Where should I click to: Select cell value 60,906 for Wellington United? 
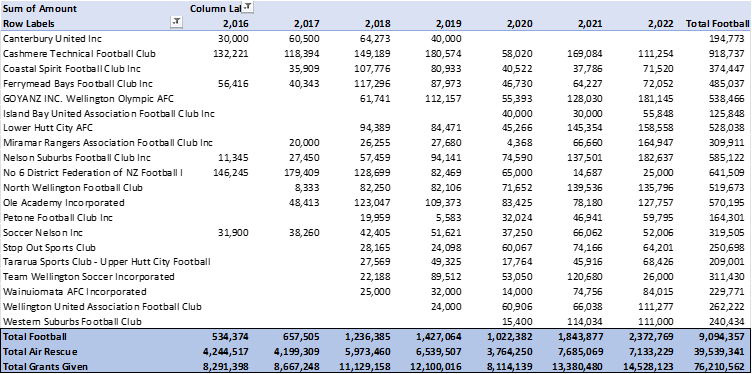[x=518, y=306]
